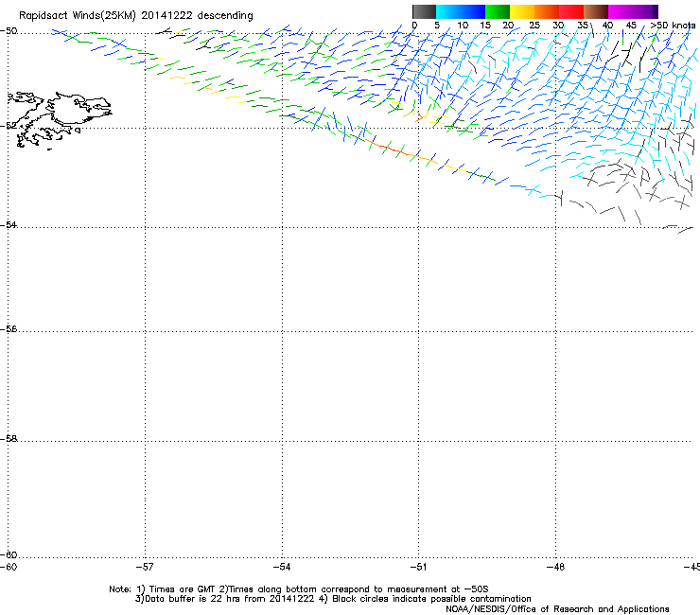
Task: Click the -50 latitude axis label
Action: coord(9,31)
